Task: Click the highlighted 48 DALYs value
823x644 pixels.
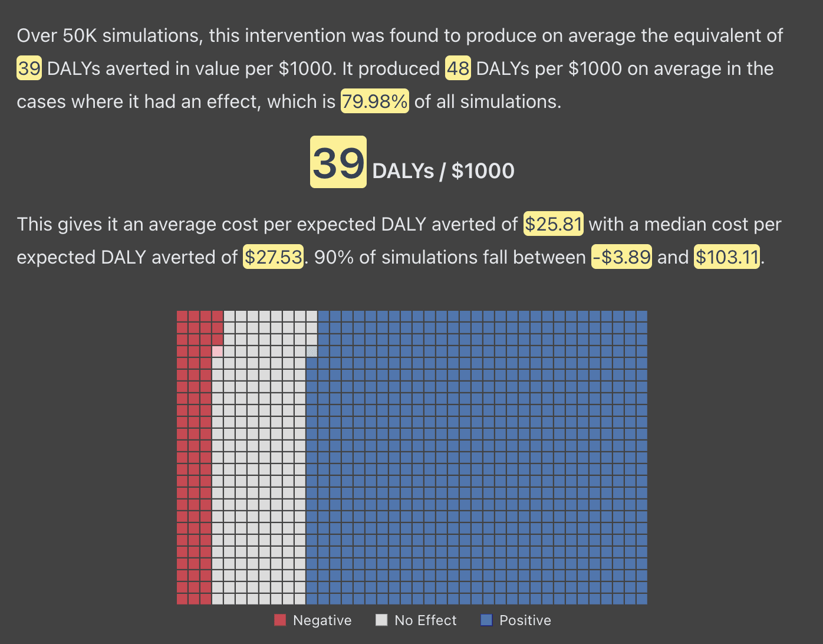Action: coord(458,68)
